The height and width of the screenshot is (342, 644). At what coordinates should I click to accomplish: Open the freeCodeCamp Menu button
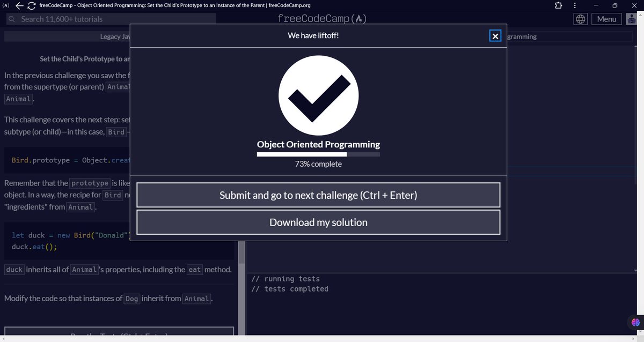[x=606, y=19]
